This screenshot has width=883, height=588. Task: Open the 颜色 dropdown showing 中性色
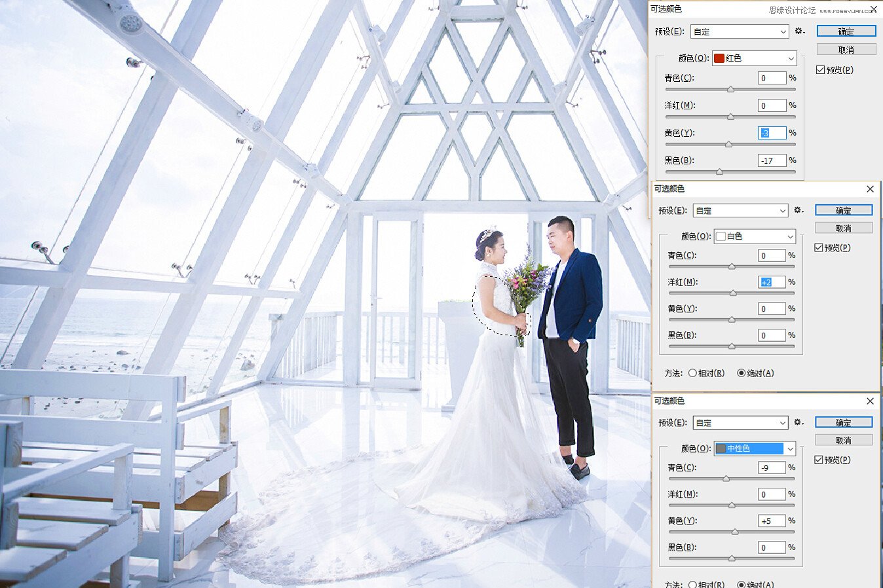(x=755, y=449)
